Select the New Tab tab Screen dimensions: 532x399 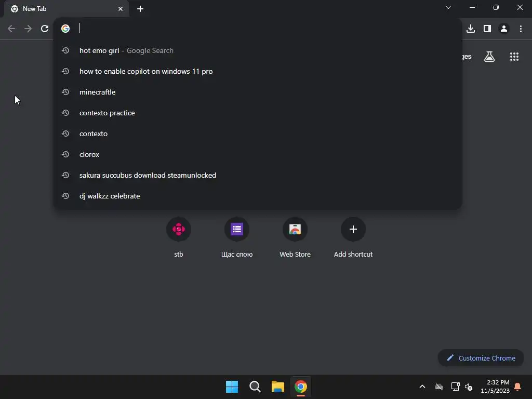(66, 9)
